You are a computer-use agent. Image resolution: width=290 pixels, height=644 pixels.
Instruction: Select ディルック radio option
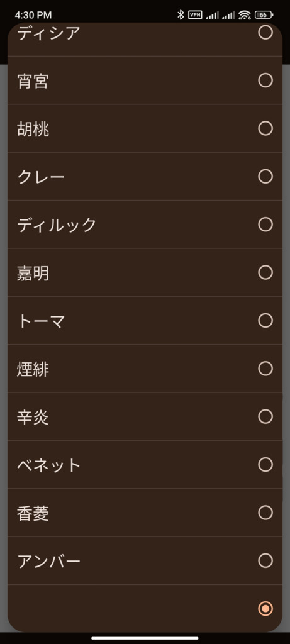(x=265, y=225)
